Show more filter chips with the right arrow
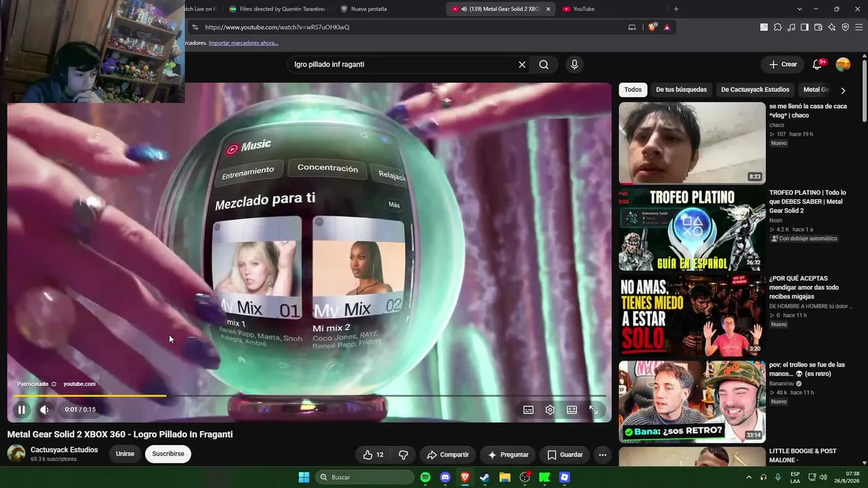868x488 pixels. tap(843, 90)
